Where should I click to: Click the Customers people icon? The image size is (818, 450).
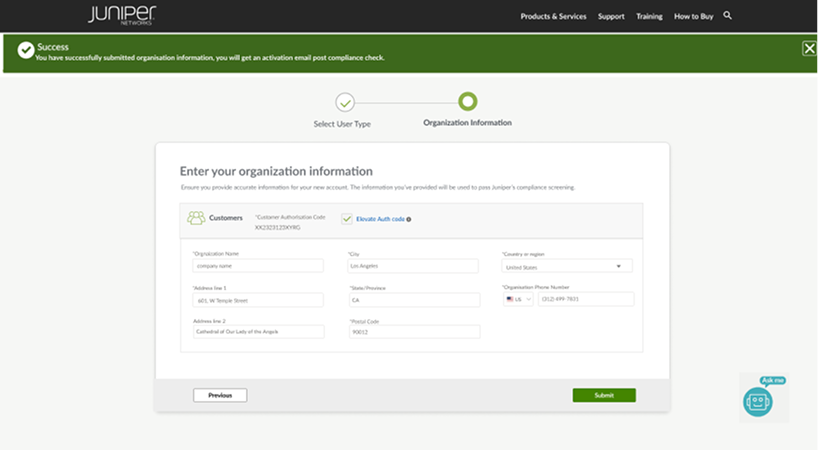[x=196, y=218]
